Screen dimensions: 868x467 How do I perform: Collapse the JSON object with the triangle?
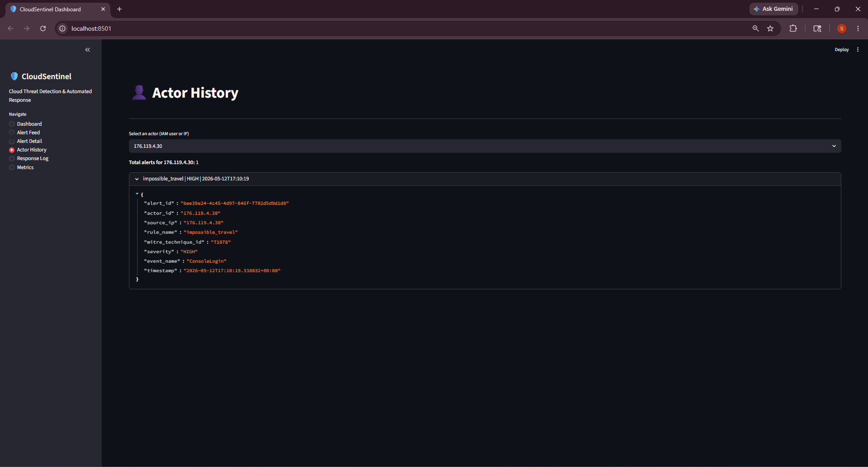coord(137,194)
